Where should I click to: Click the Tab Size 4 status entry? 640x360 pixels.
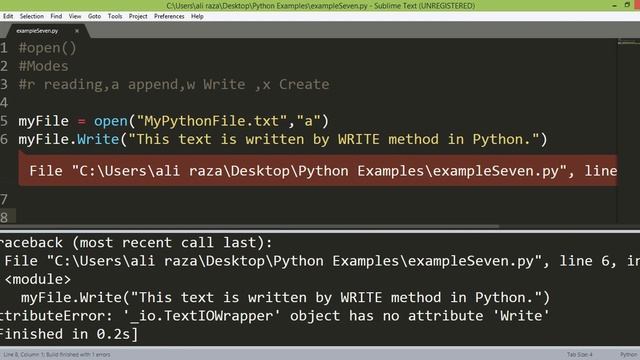(x=579, y=354)
